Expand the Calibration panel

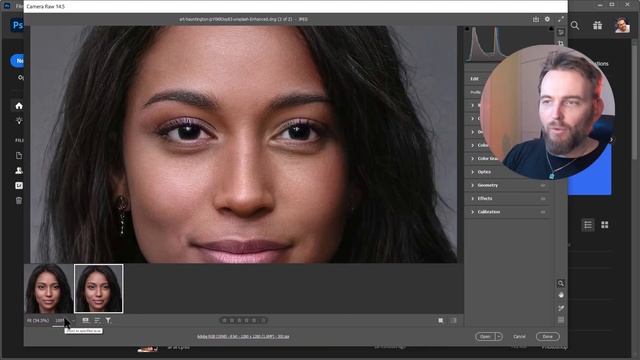[x=473, y=212]
